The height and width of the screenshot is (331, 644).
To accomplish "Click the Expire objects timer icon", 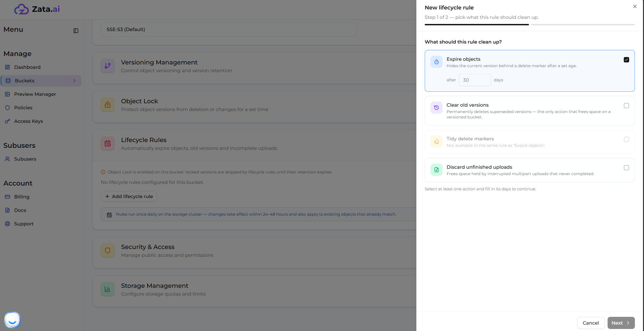I will (x=437, y=62).
